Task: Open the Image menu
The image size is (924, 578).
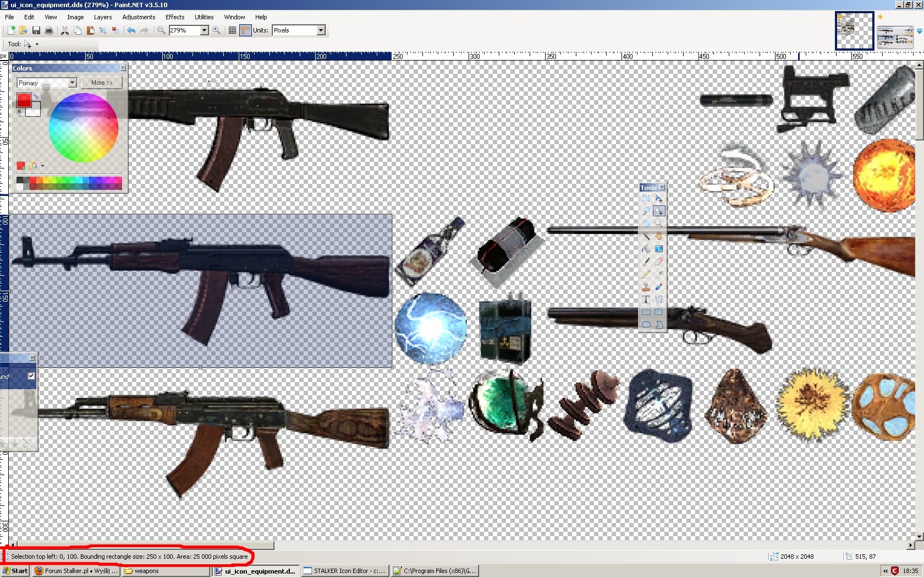Action: 75,17
